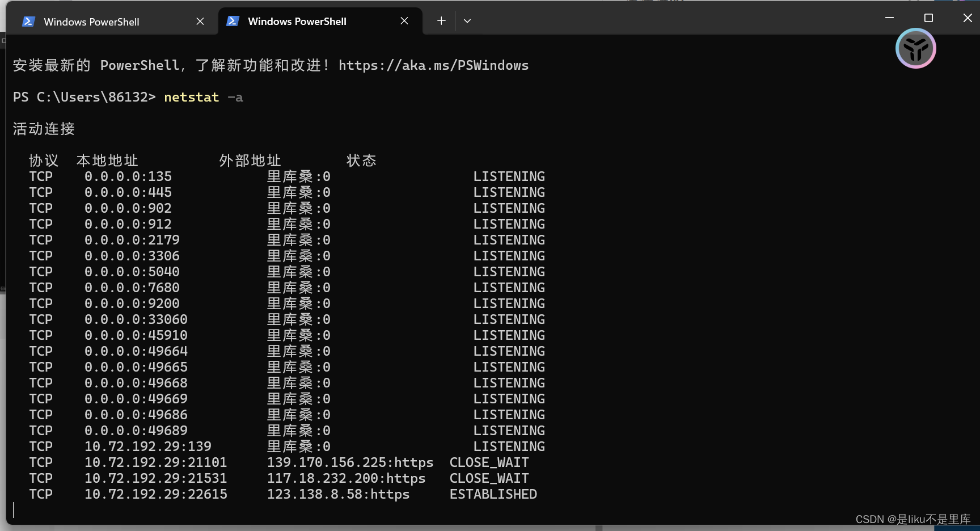
Task: Select local address 0.0.0.0:9200
Action: click(132, 304)
